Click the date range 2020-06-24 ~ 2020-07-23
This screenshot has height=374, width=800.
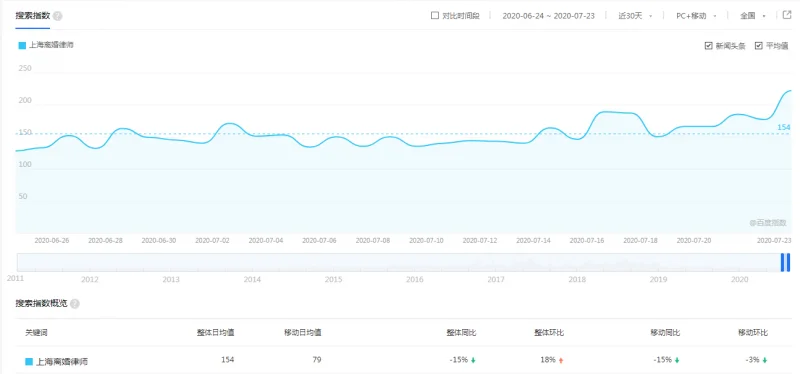tap(548, 16)
